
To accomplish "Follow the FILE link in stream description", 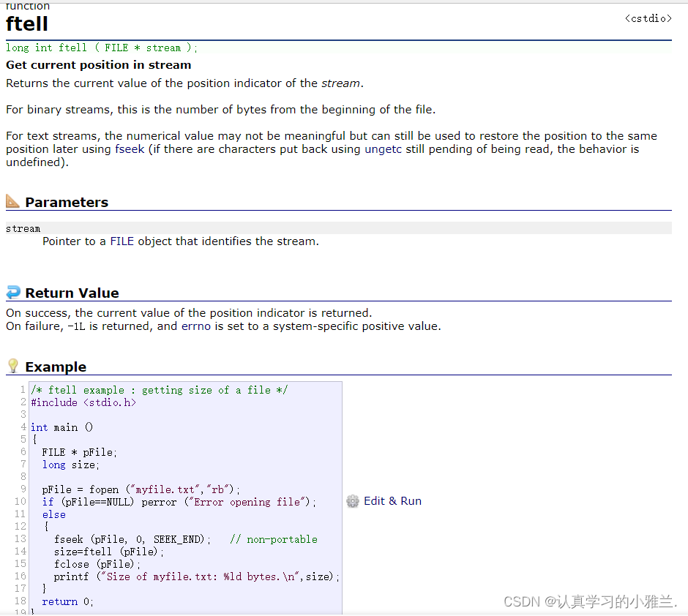I will coord(121,241).
